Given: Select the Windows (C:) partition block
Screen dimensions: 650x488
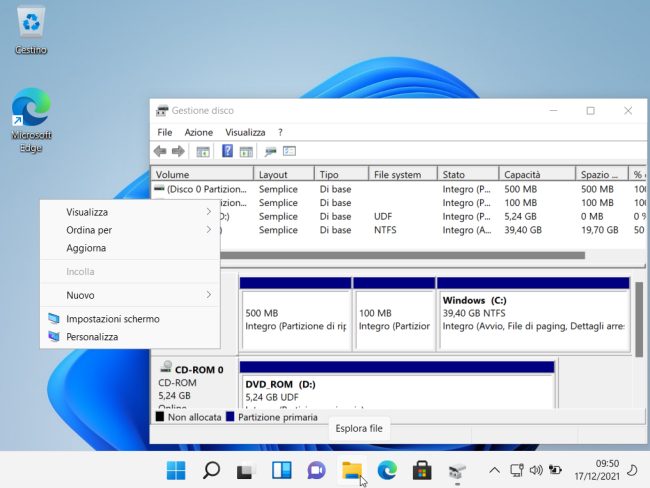Looking at the screenshot, I should [533, 315].
